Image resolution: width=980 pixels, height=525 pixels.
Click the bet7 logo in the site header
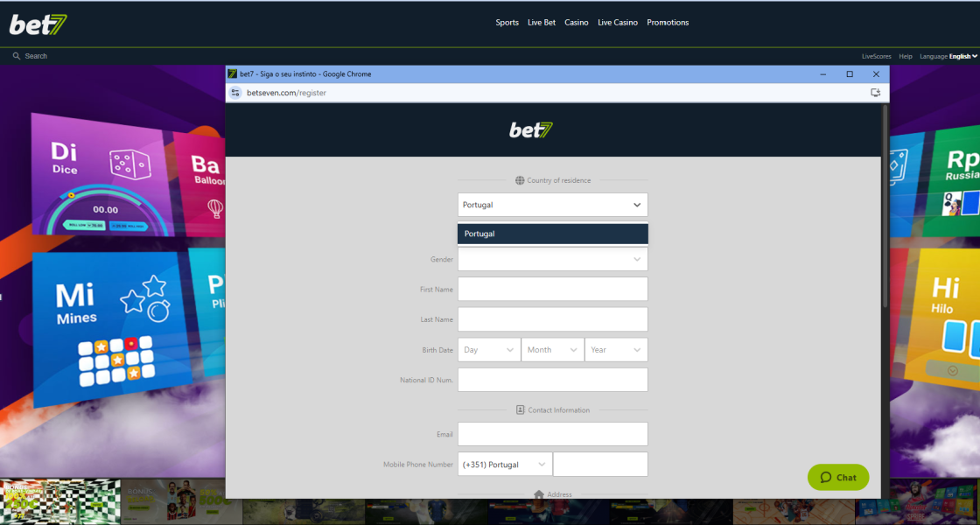(38, 24)
